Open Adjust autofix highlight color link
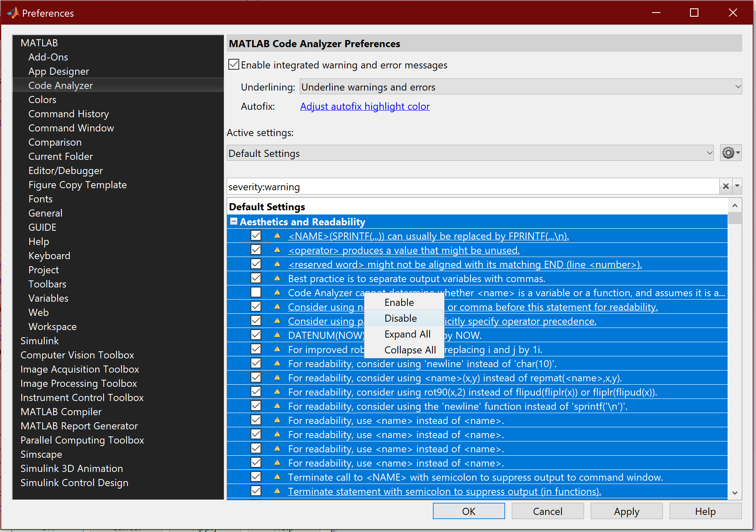 click(364, 106)
